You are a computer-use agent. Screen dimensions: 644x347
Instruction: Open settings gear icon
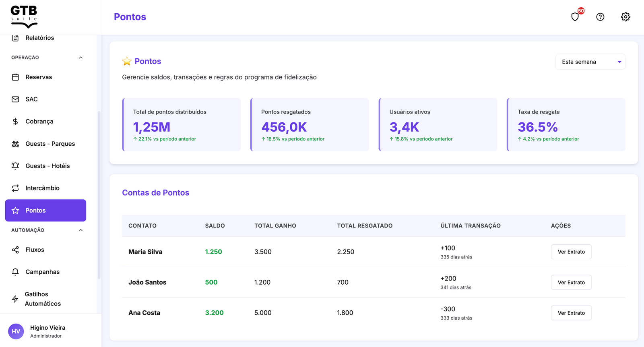pos(625,17)
